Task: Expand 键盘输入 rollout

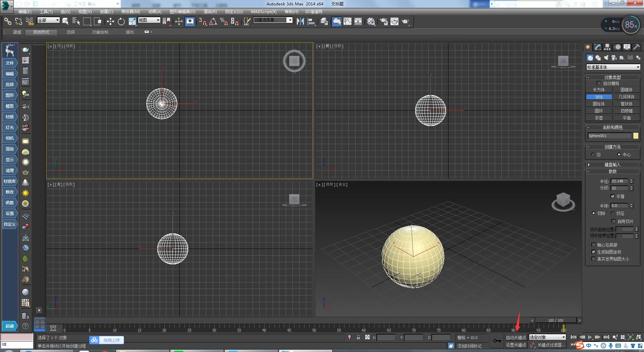Action: [x=613, y=165]
